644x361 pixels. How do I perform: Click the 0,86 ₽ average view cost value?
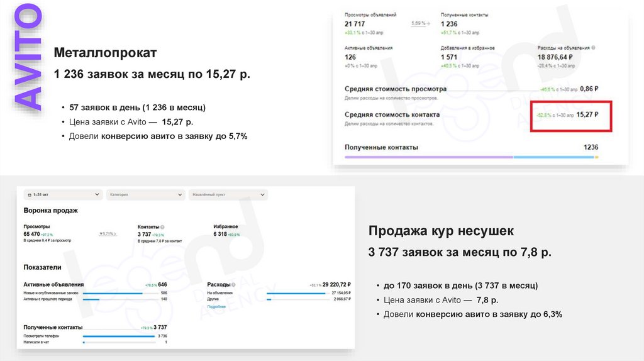tap(589, 89)
